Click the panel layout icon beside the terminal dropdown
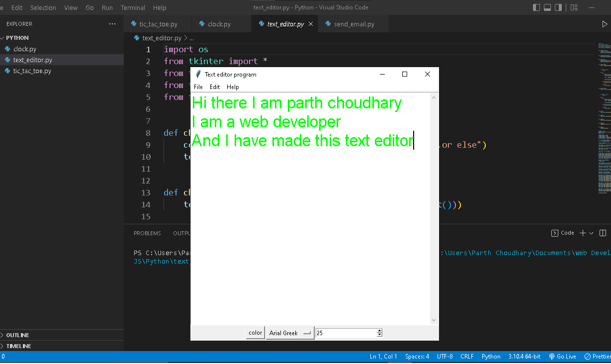Screen dimensions: 611x364 pyautogui.click(x=603, y=233)
